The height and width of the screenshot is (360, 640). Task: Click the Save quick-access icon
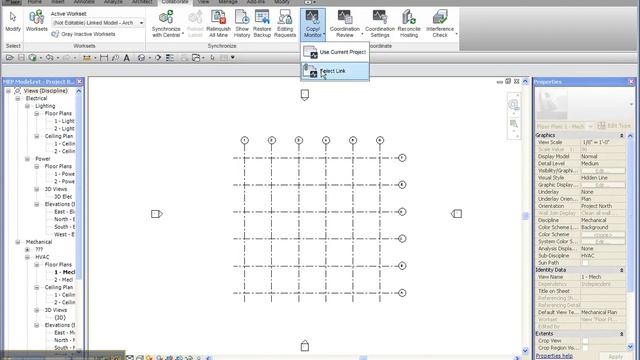[21, 58]
